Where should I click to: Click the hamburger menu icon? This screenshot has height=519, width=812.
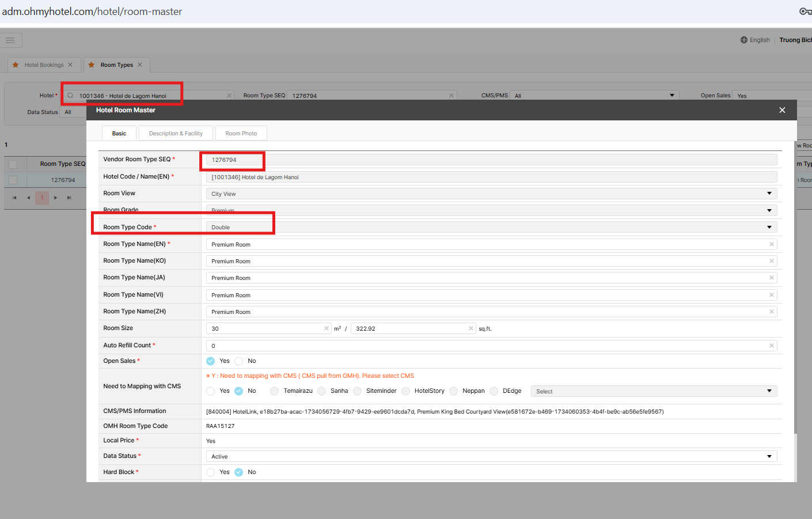click(x=10, y=40)
